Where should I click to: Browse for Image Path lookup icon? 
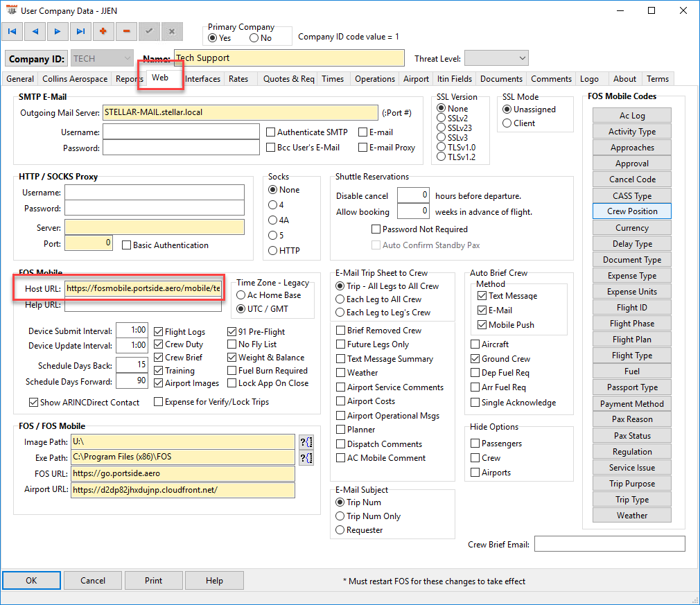[x=306, y=442]
